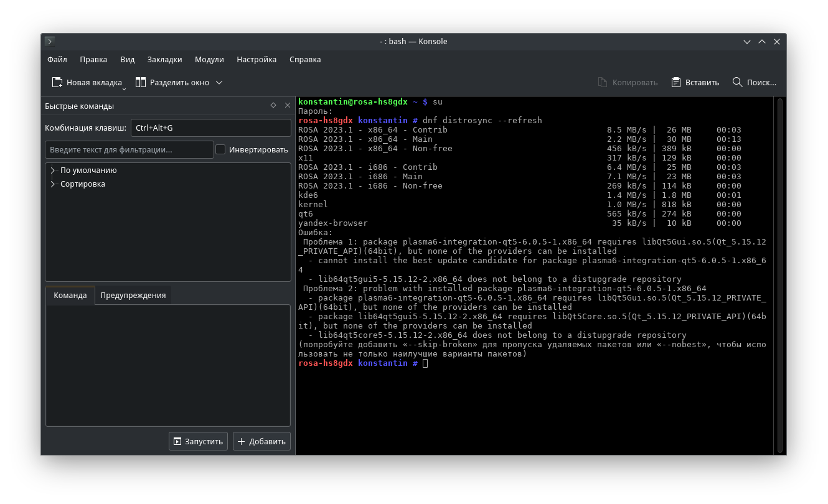The image size is (828, 504).
Task: Float the Quick Commands panel via diamond icon
Action: coord(273,106)
